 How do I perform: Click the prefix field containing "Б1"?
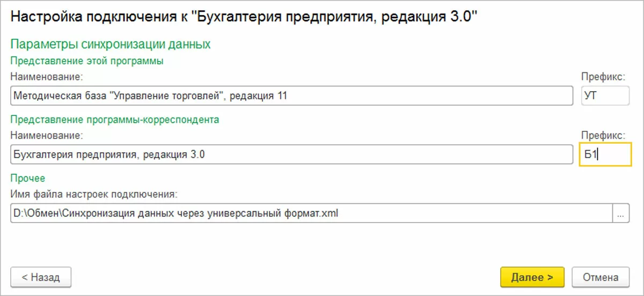click(x=605, y=155)
